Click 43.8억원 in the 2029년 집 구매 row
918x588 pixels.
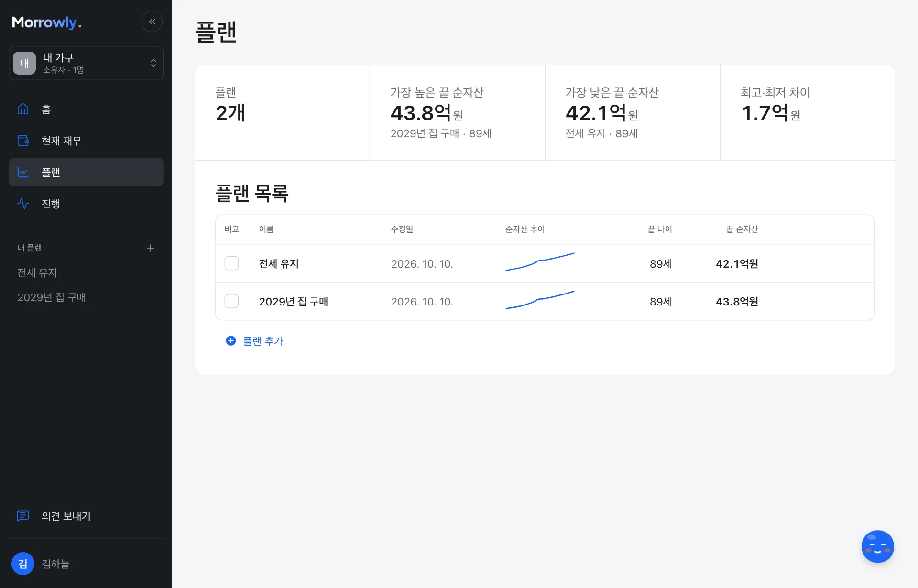pyautogui.click(x=737, y=302)
